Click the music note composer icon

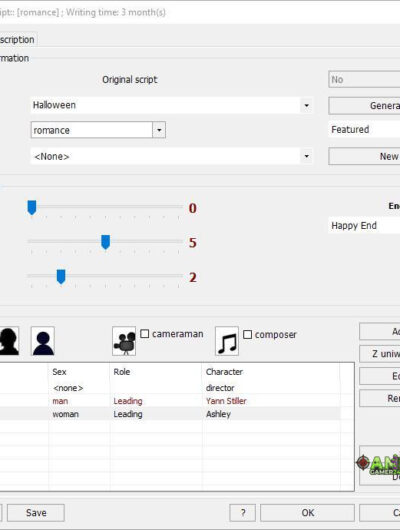(x=227, y=341)
